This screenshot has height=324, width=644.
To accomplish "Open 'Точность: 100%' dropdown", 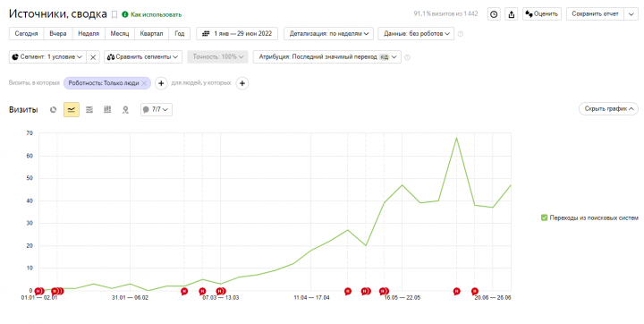I will (x=217, y=57).
